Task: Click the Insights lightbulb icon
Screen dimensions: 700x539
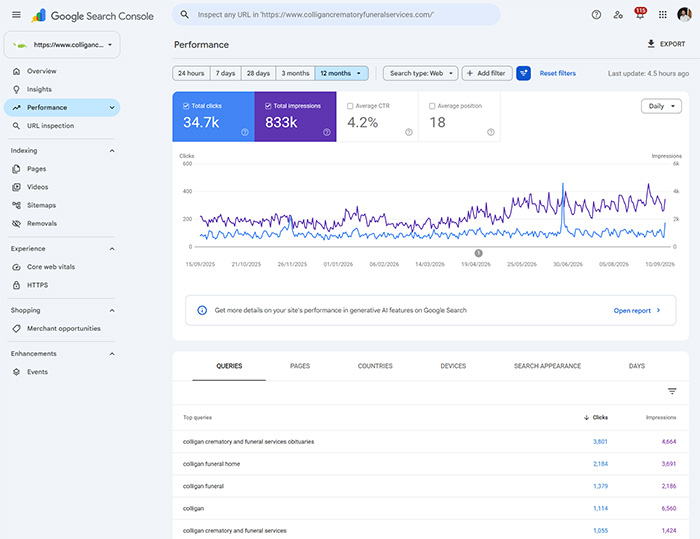Action: (x=17, y=89)
